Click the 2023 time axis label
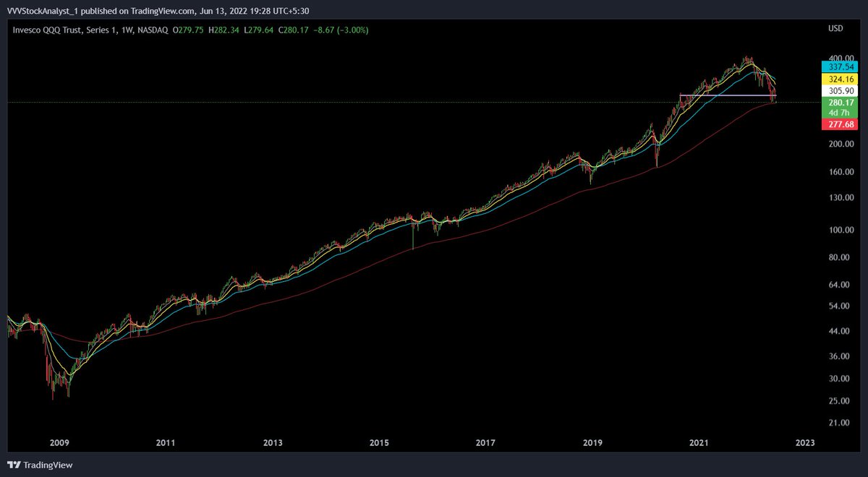 coord(805,442)
